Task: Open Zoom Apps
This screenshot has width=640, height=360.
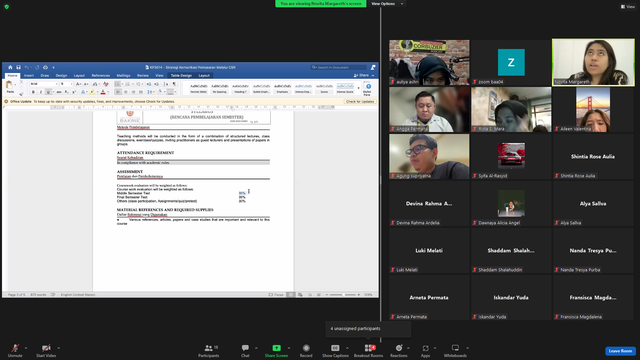Action: pyautogui.click(x=425, y=350)
